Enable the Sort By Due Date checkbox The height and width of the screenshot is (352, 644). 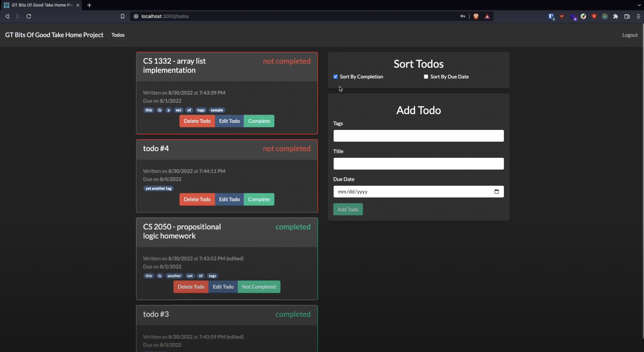click(426, 77)
